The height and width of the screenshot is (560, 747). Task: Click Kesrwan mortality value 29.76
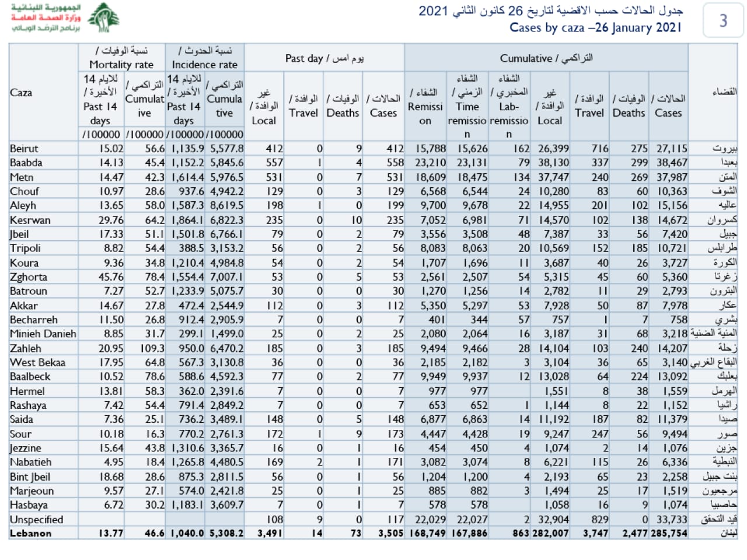[x=111, y=220]
